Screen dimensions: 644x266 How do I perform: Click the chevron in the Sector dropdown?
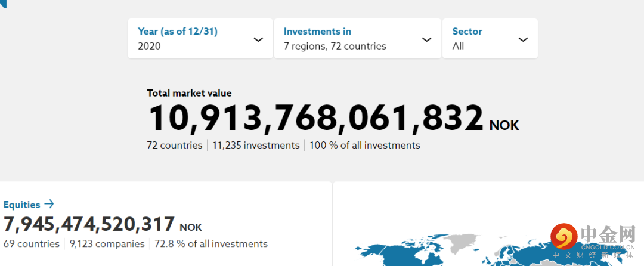[523, 39]
